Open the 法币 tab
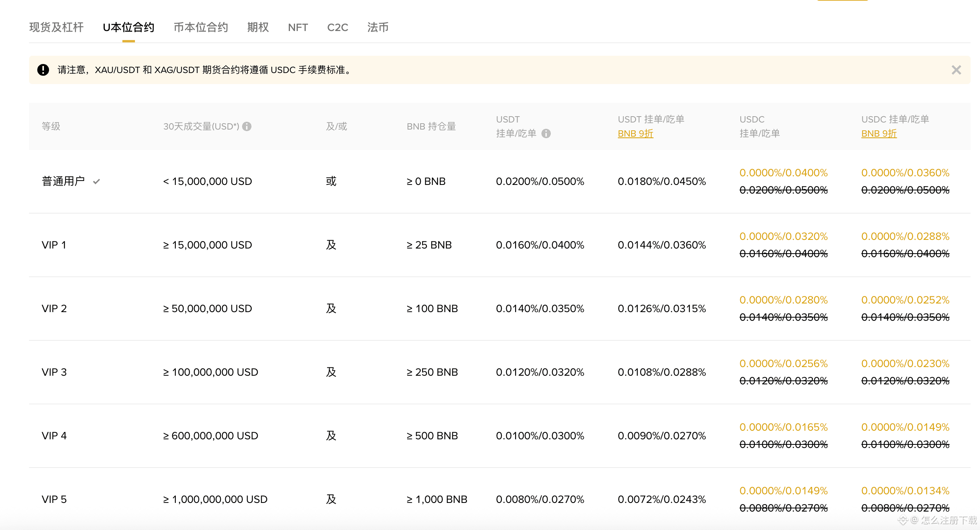 378,27
